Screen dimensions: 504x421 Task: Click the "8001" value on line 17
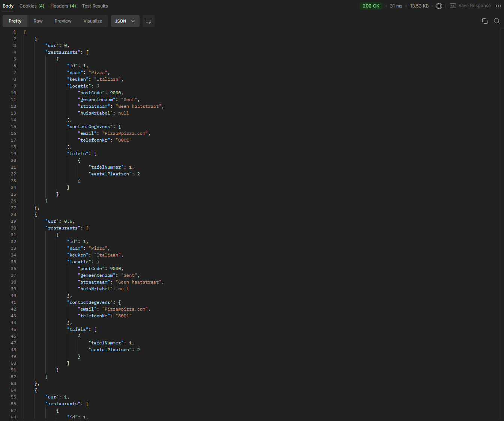click(123, 140)
